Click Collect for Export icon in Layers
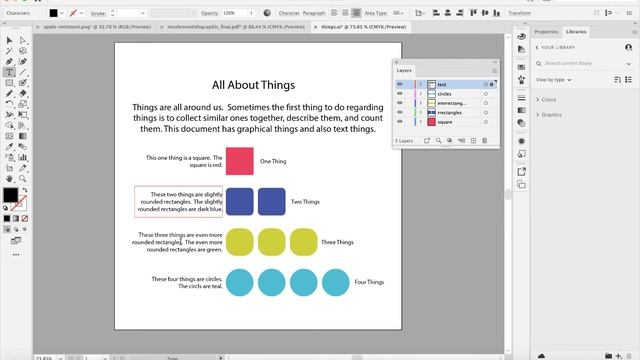 tap(427, 141)
